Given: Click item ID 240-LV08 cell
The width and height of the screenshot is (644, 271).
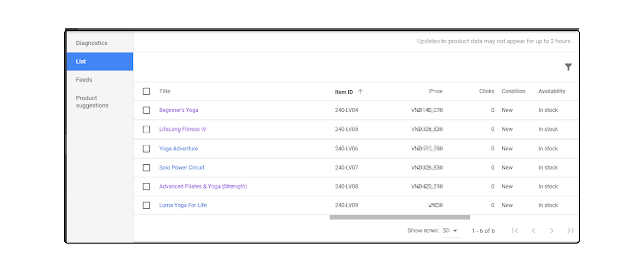Looking at the screenshot, I should [346, 186].
